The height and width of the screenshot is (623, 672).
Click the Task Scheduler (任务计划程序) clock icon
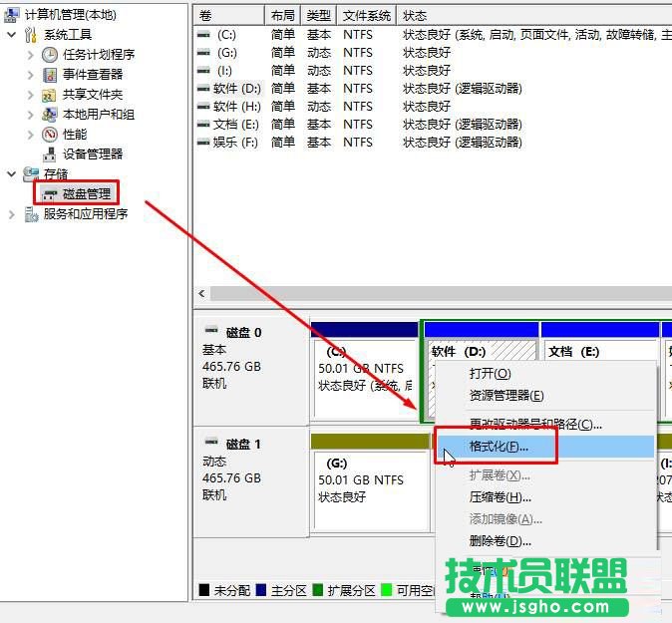(50, 55)
